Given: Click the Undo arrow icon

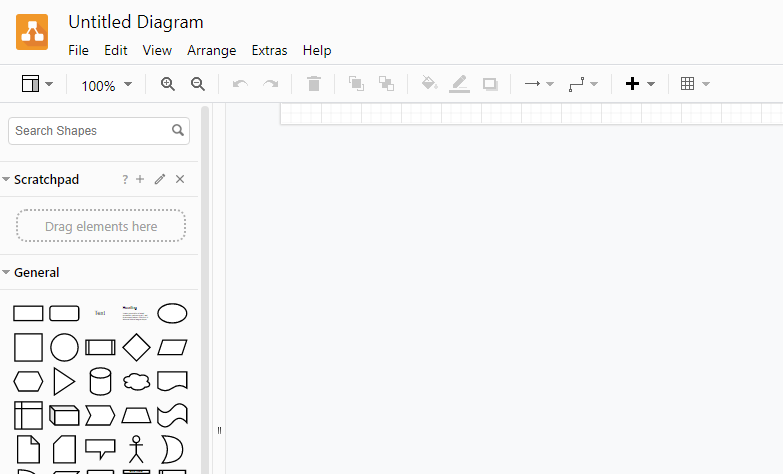Looking at the screenshot, I should point(240,84).
